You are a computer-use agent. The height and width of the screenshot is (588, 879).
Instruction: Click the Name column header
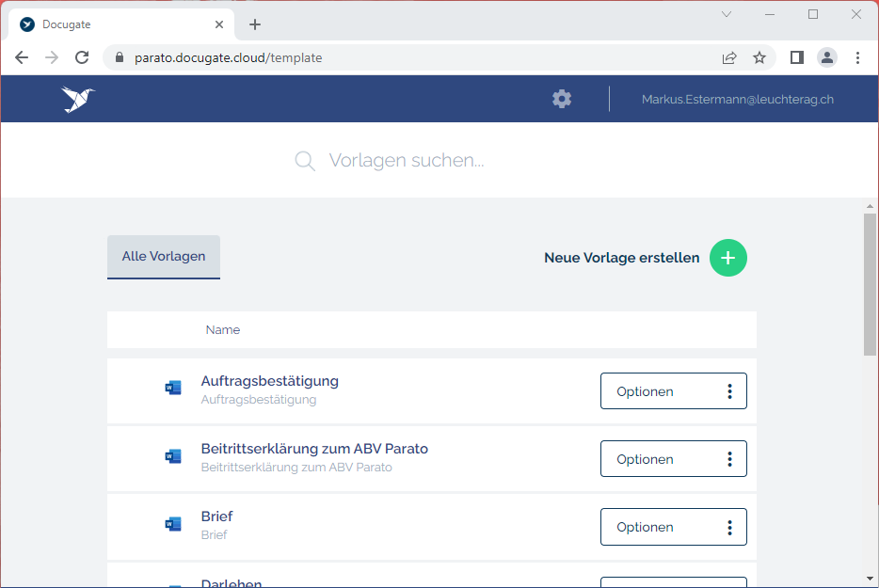[222, 330]
